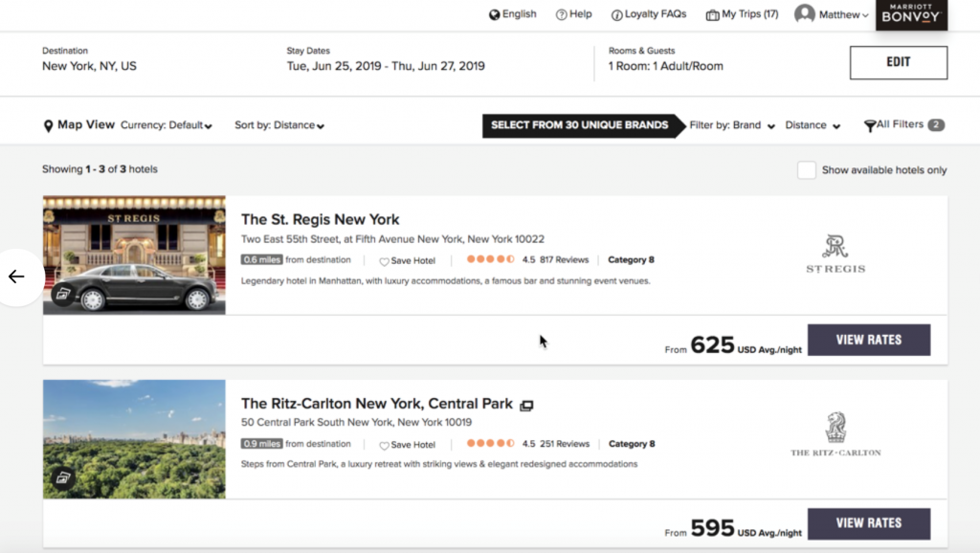
Task: Click the heart icon to save St. Regis
Action: click(384, 261)
